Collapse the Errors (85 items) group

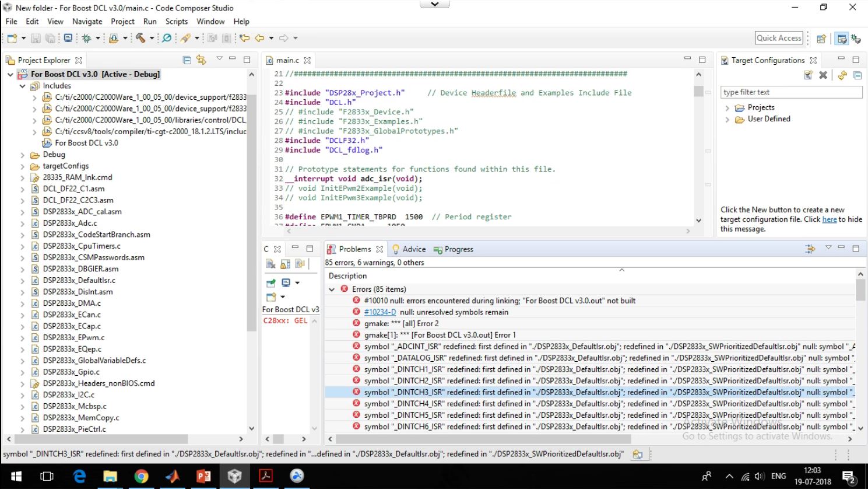point(332,289)
